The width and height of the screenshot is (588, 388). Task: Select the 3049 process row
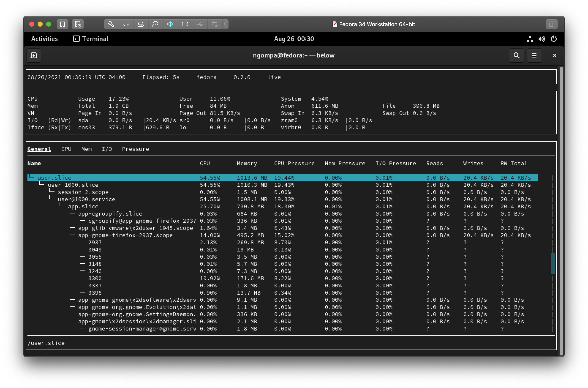point(282,249)
